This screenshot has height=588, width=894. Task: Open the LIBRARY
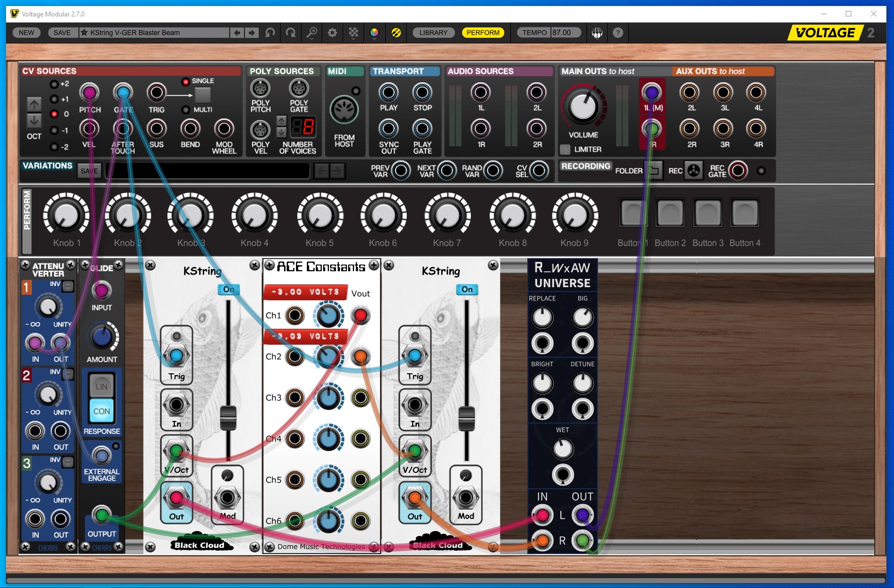click(x=433, y=33)
